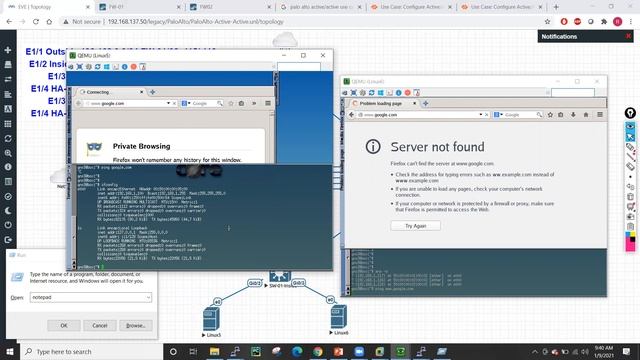Click the Linux6 node on the topology

pyautogui.click(x=339, y=317)
